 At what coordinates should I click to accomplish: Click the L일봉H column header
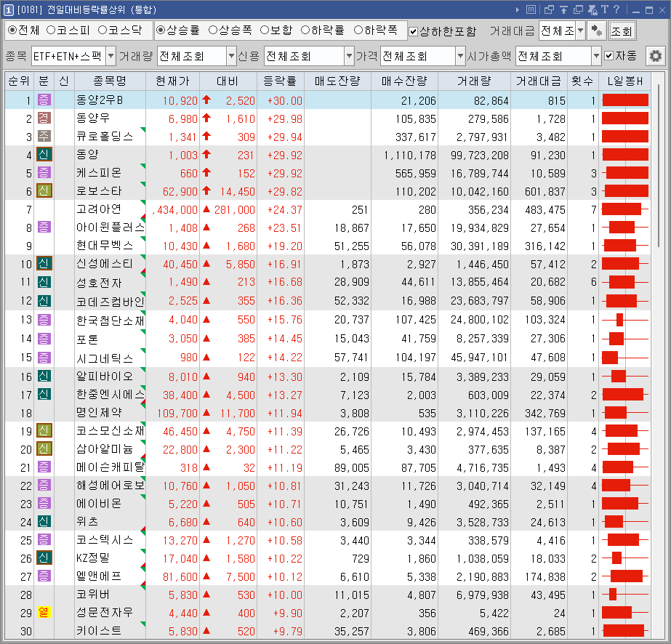[x=624, y=81]
